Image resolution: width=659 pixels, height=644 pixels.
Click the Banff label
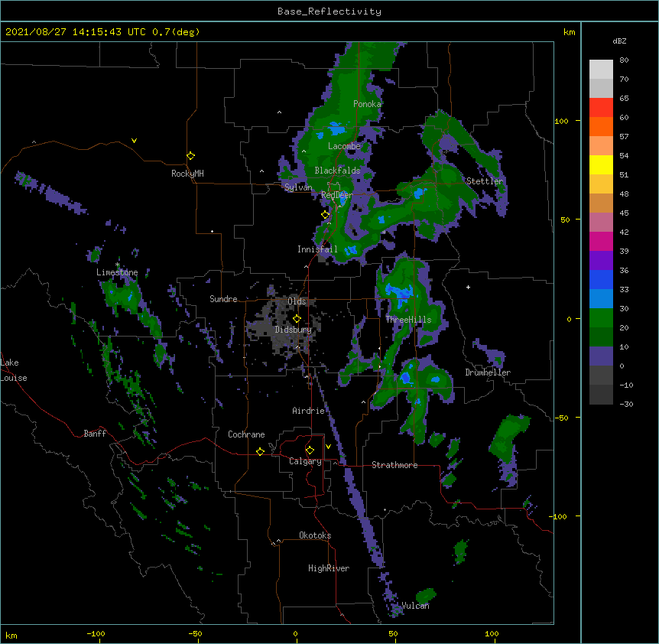(95, 434)
